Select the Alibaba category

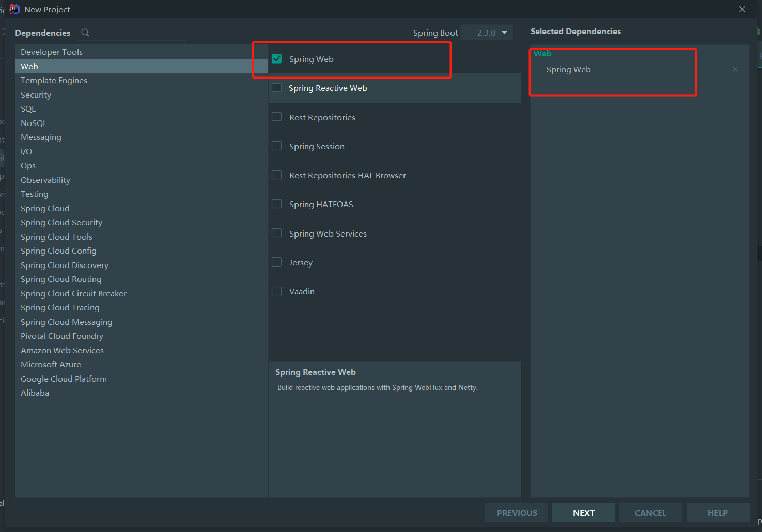[x=142, y=393]
